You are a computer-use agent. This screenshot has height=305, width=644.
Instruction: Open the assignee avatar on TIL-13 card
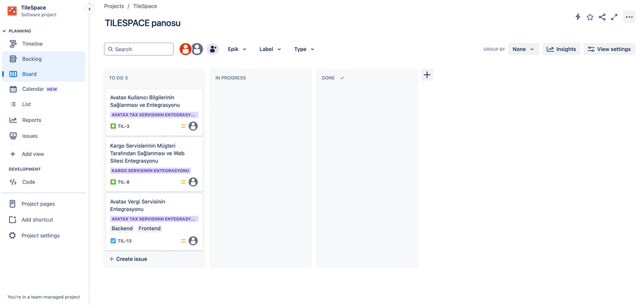click(193, 241)
